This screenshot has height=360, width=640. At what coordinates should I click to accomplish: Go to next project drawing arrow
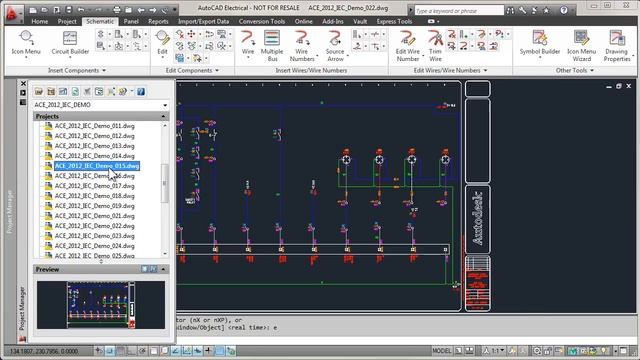(x=153, y=10)
